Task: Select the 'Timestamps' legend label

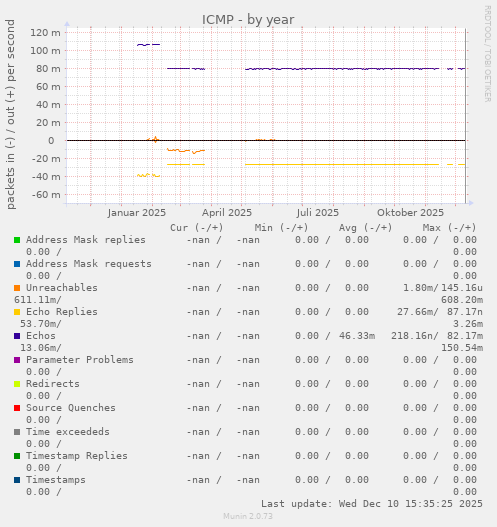Action: point(56,480)
